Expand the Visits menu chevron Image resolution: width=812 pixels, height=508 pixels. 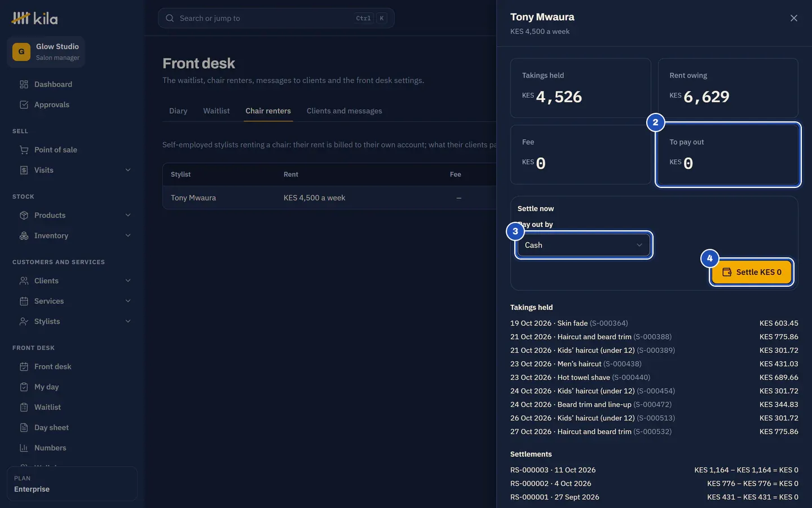128,170
